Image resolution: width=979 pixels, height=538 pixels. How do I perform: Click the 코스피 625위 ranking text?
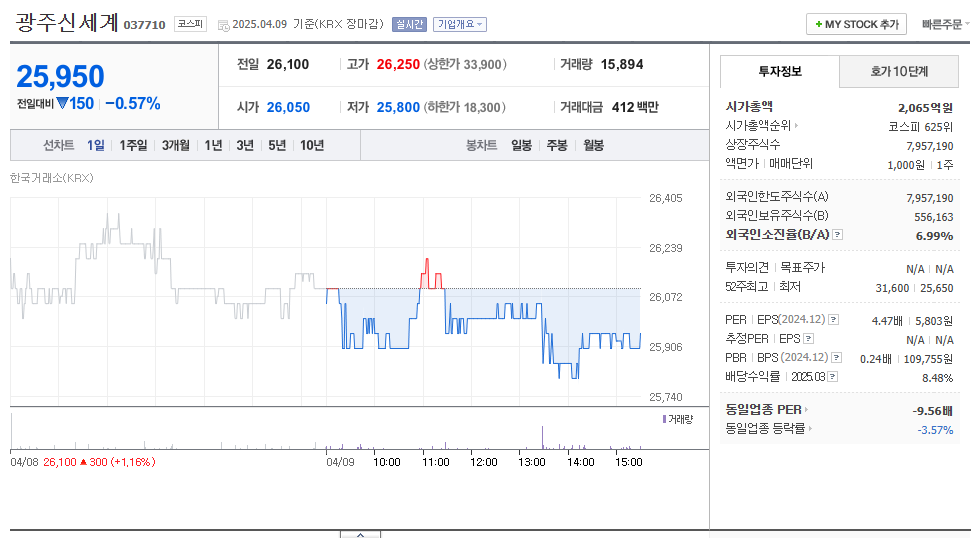[921, 127]
